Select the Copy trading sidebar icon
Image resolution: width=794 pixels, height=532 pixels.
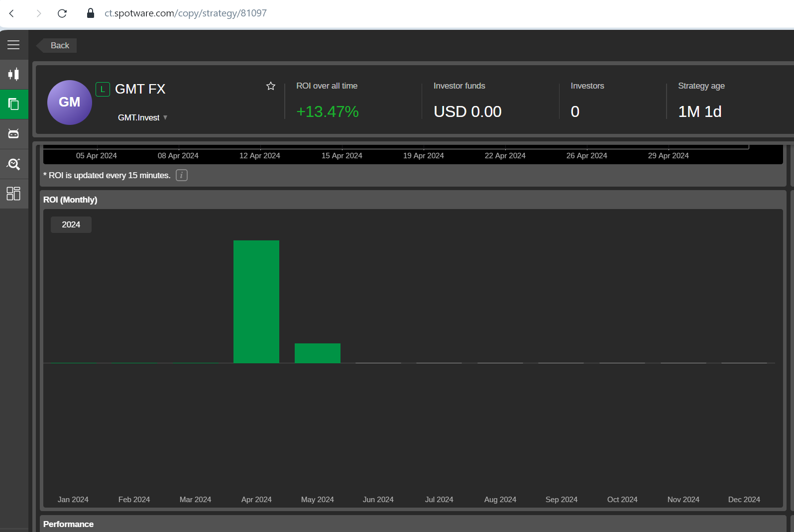(13, 104)
